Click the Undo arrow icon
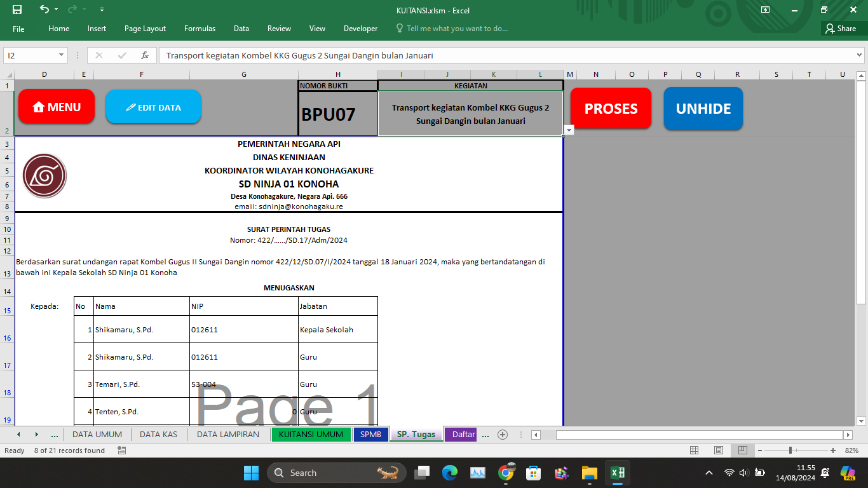Screen dimensions: 868x488 click(x=44, y=10)
